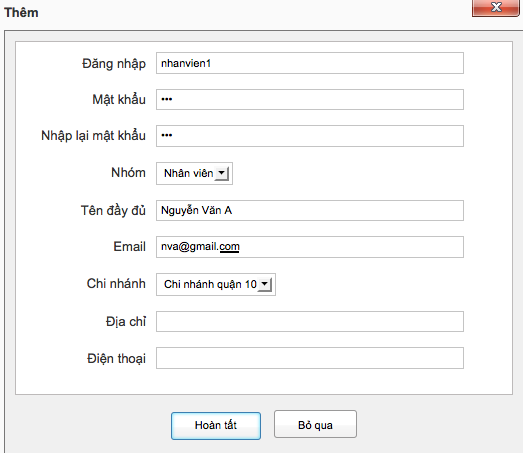This screenshot has height=453, width=523.
Task: Click the Bỏ qua button
Action: [315, 424]
